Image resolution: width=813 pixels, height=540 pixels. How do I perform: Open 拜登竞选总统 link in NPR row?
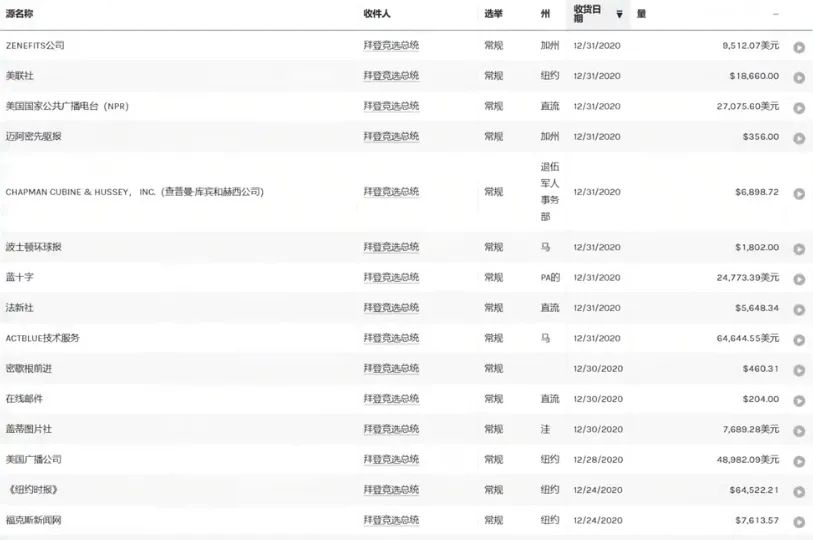click(391, 106)
